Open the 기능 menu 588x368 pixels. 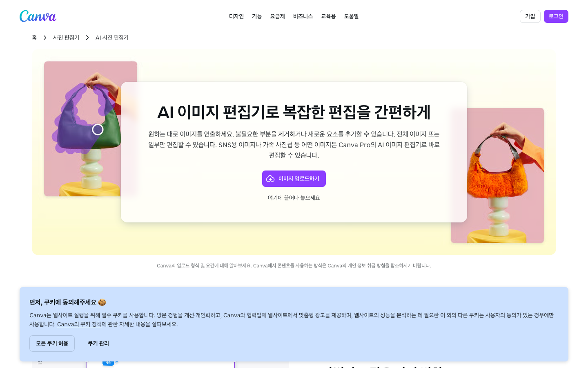[x=257, y=16]
